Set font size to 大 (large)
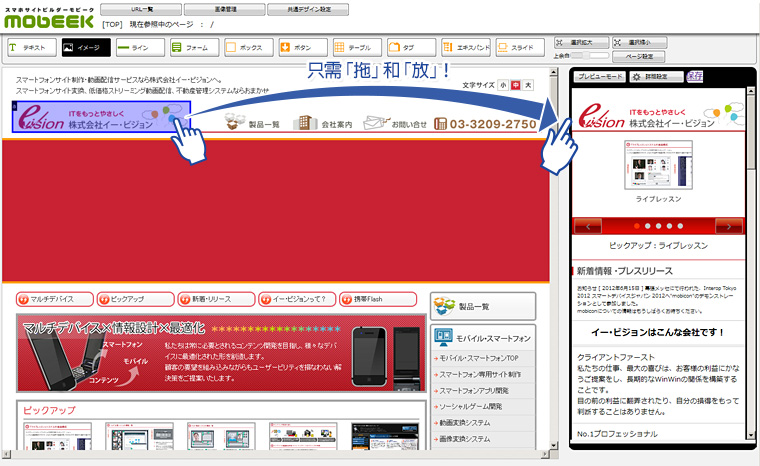This screenshot has height=466, width=760. click(527, 86)
